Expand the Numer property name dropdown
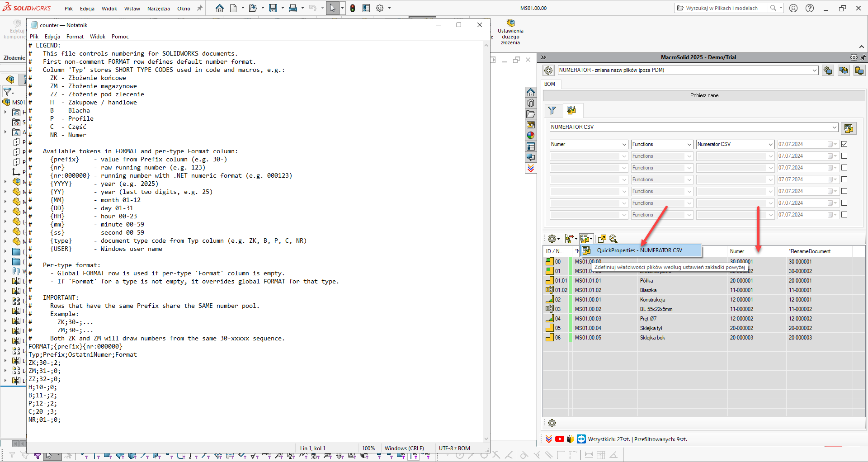 coord(624,144)
